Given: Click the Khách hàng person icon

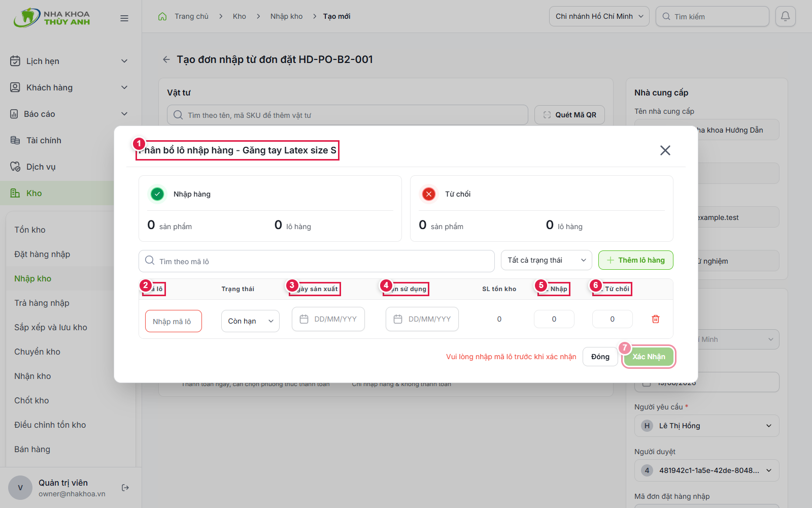Looking at the screenshot, I should (15, 87).
